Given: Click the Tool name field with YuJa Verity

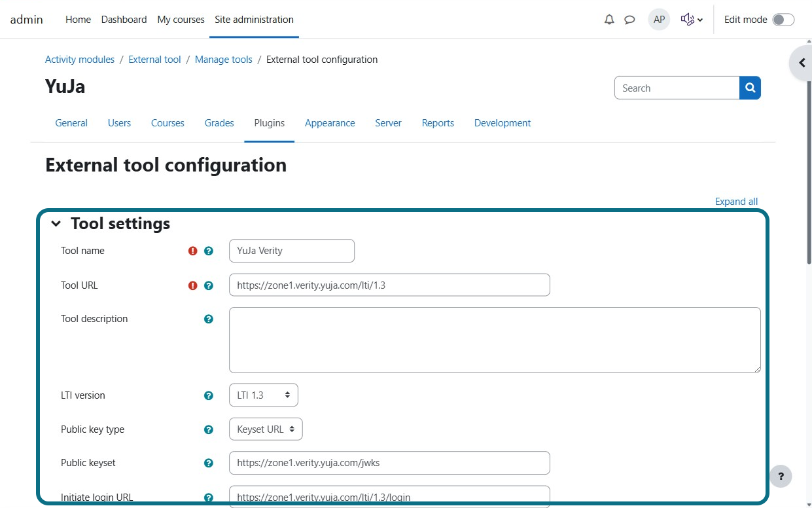Looking at the screenshot, I should pos(292,251).
